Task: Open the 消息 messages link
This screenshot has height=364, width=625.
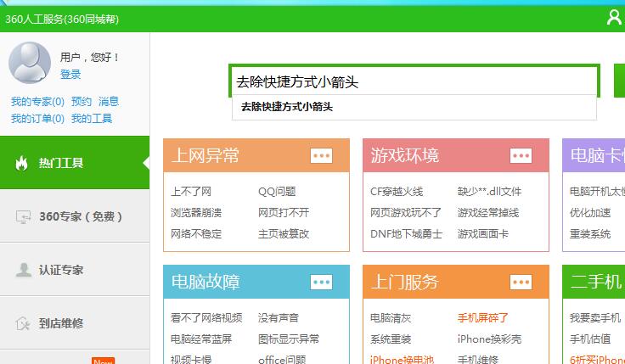Action: 109,102
